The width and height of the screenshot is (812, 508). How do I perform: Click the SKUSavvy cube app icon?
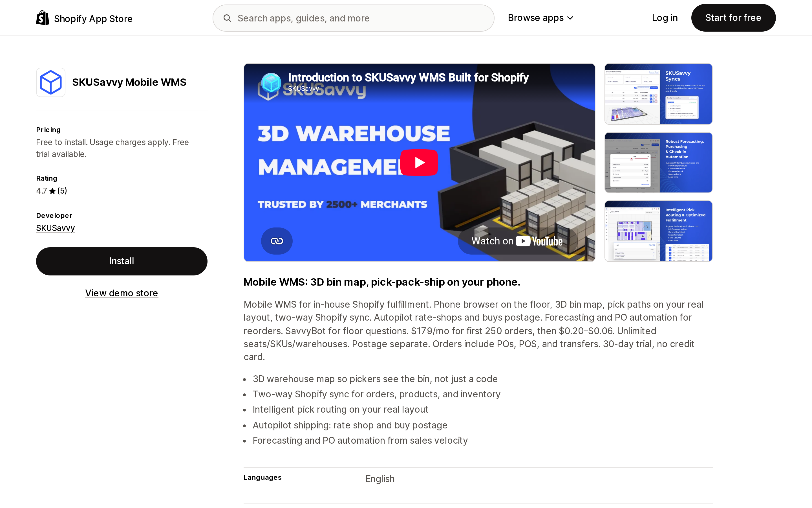point(51,82)
